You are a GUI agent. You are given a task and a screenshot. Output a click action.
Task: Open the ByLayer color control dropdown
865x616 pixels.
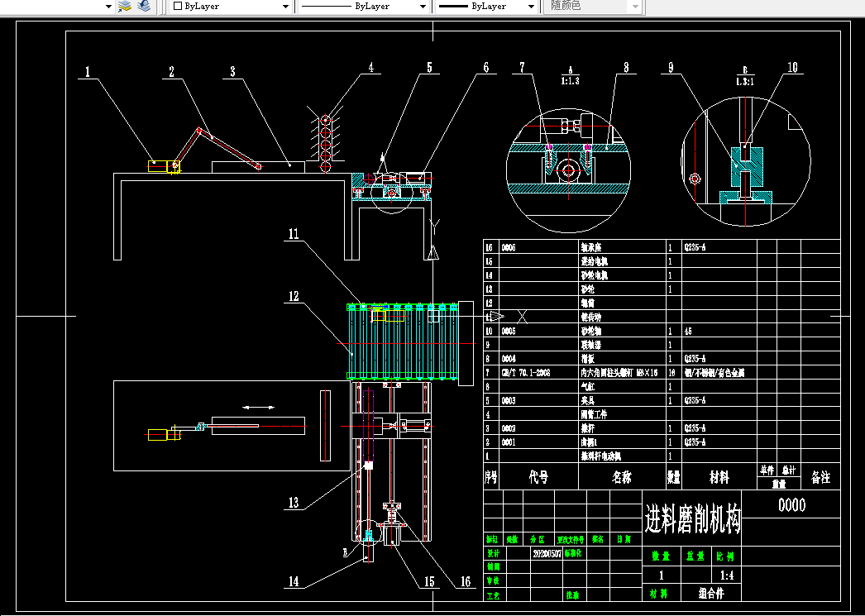click(286, 7)
